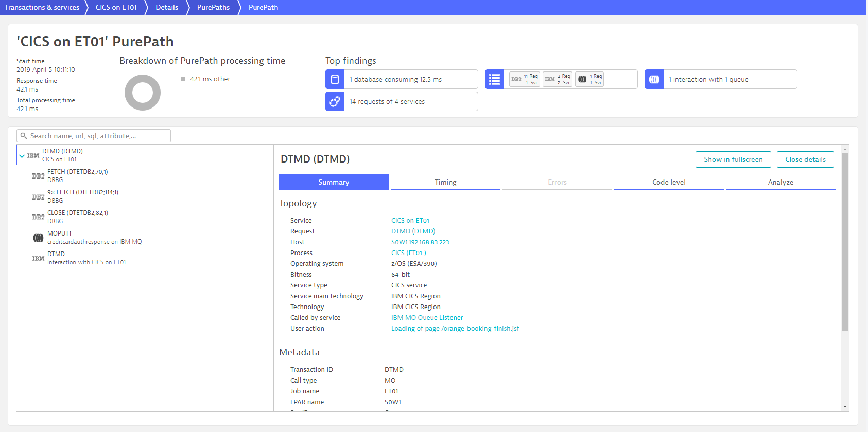The width and height of the screenshot is (868, 432).
Task: Click the list icon in Top findings
Action: [494, 79]
